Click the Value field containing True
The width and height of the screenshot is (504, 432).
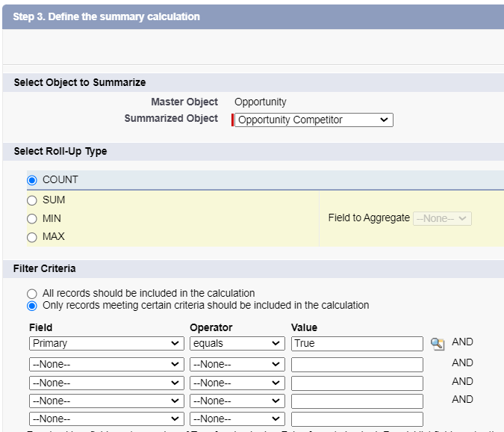coord(357,344)
